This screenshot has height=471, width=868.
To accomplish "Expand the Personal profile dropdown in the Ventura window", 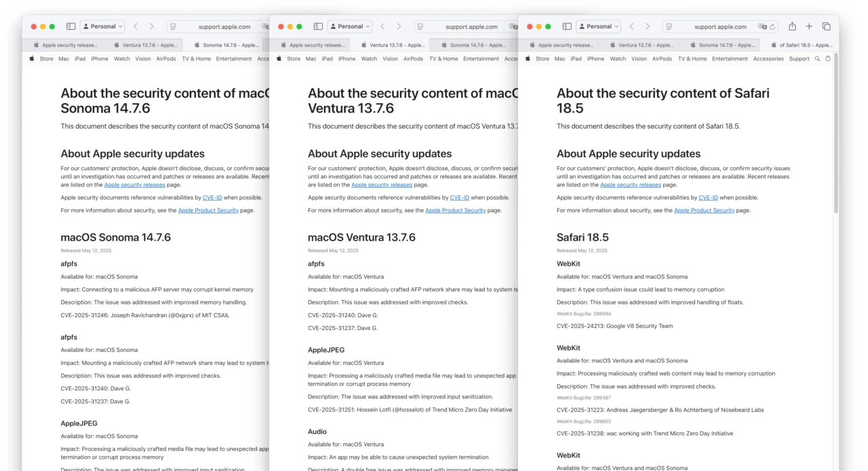I will tap(350, 26).
